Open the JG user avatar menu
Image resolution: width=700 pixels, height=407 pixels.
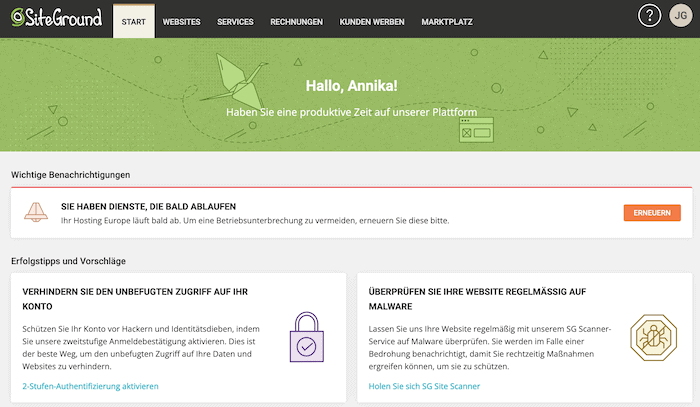681,16
